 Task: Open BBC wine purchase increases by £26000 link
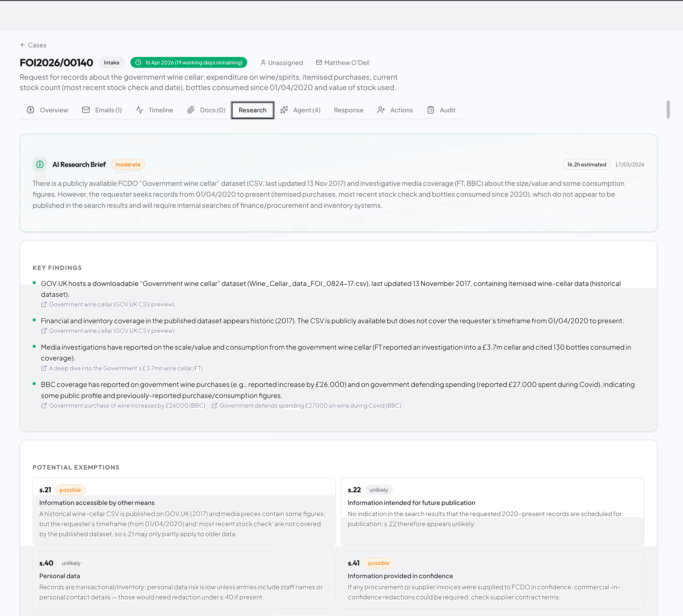pos(127,406)
